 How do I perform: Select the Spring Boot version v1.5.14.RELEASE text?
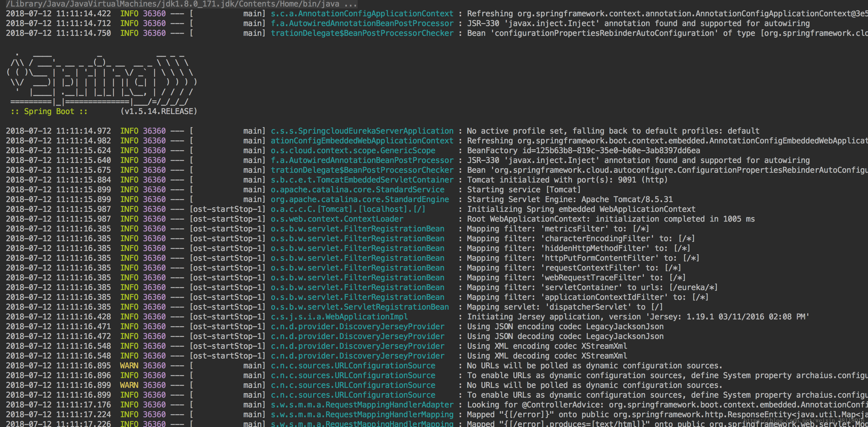[159, 111]
